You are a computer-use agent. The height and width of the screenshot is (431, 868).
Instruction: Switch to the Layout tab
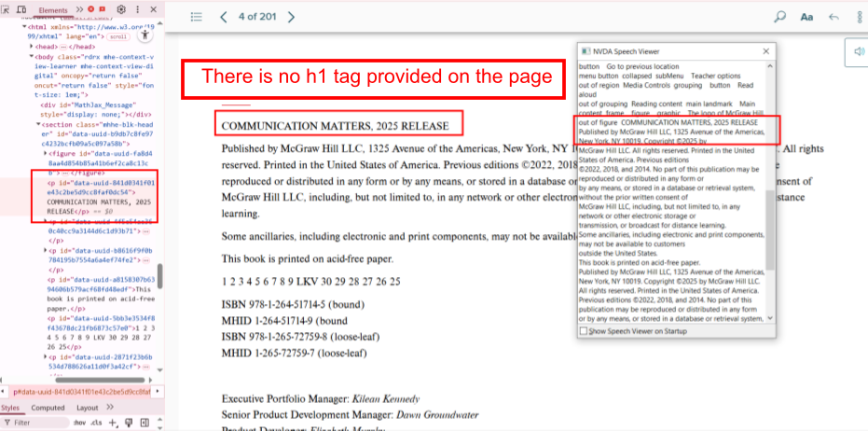tap(87, 408)
